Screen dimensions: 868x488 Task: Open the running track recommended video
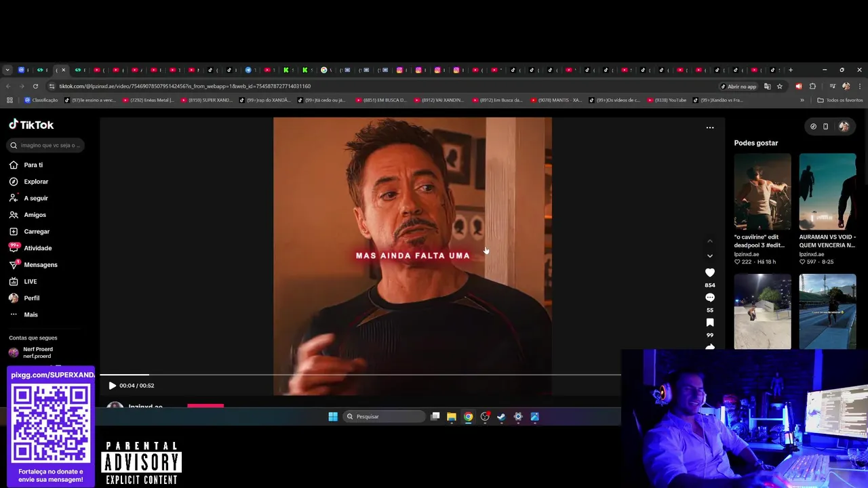click(x=827, y=312)
